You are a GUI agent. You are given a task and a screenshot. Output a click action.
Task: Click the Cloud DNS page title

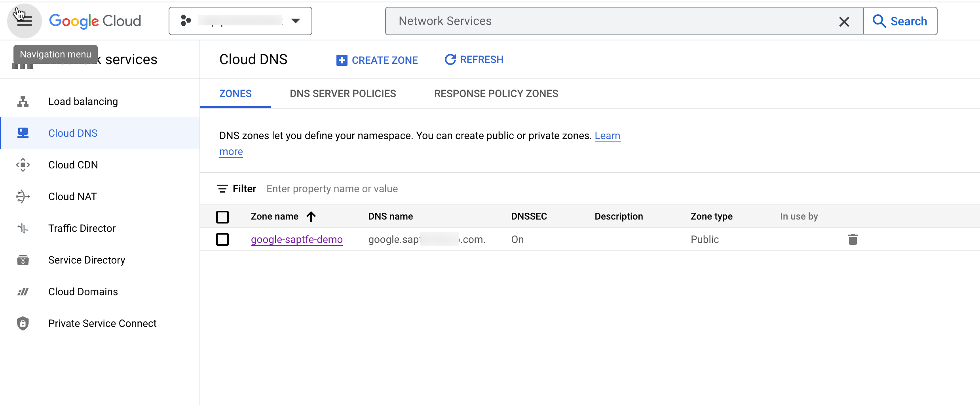[x=253, y=59]
